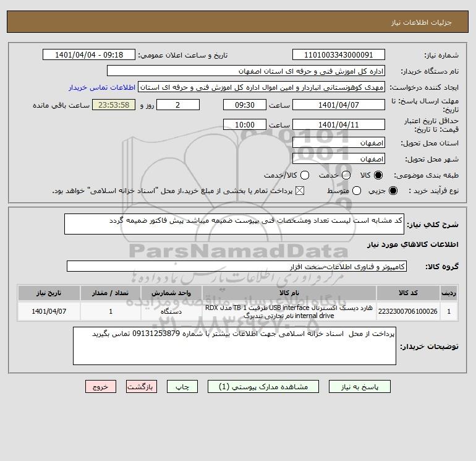The image size is (476, 461).
Task: Click product code 2232300706100026 cell
Action: [408, 311]
